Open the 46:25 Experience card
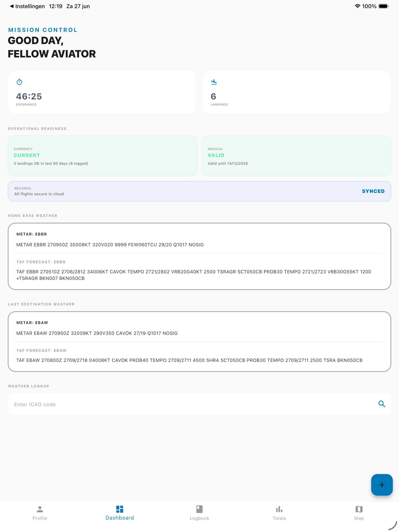399x532 pixels. tap(102, 92)
